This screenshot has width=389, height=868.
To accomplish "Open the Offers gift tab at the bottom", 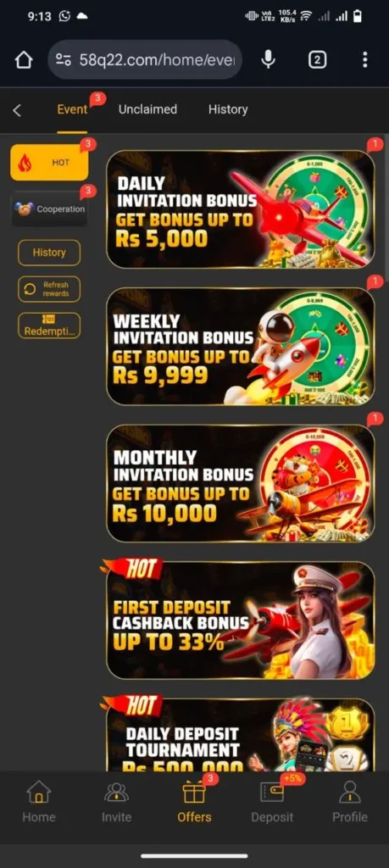I will (x=194, y=800).
